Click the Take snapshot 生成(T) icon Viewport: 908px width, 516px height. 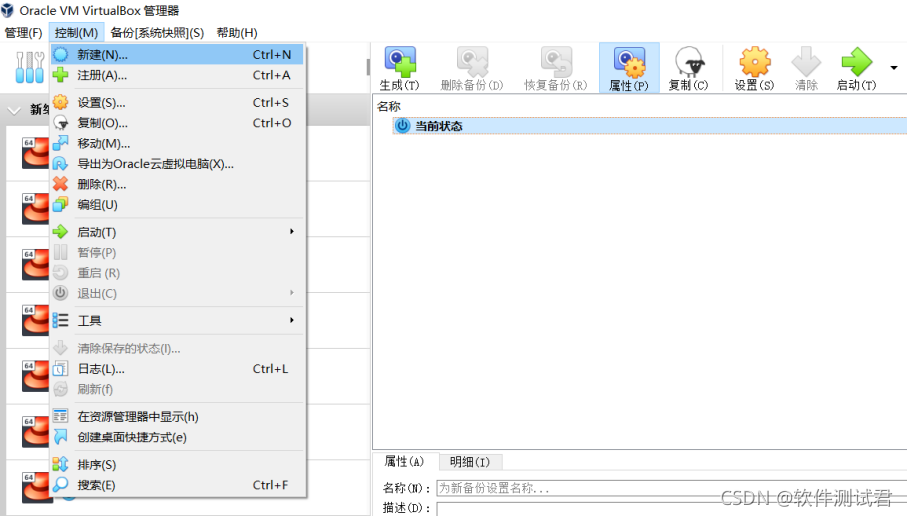[x=400, y=61]
